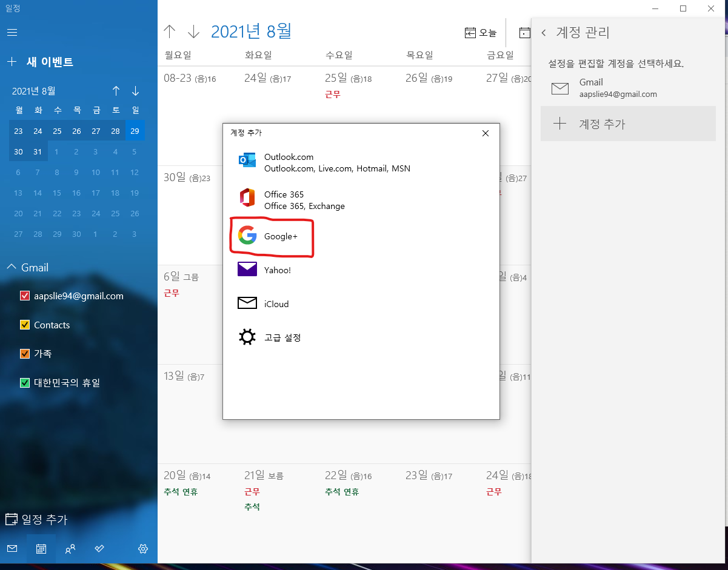Navigate down in main calendar header
The height and width of the screenshot is (570, 728).
[x=193, y=31]
